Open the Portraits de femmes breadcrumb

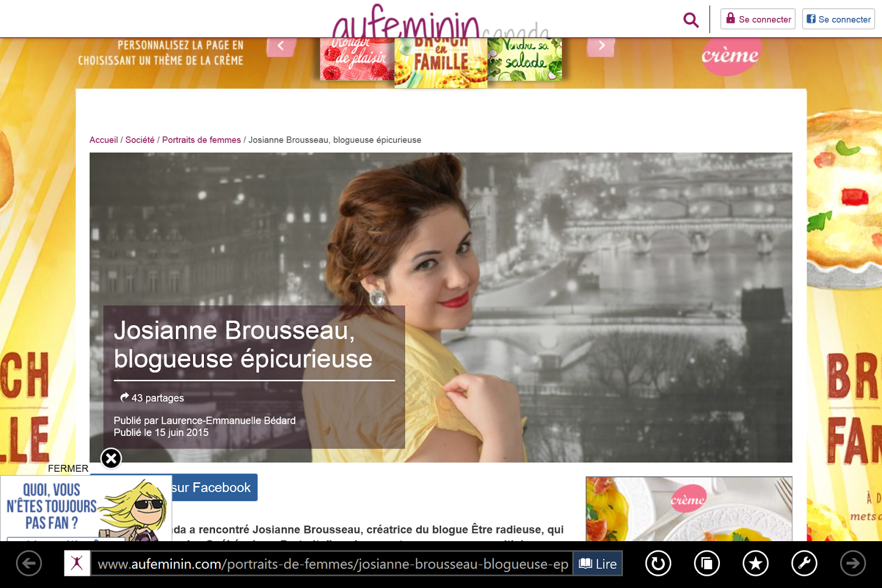[x=201, y=139]
